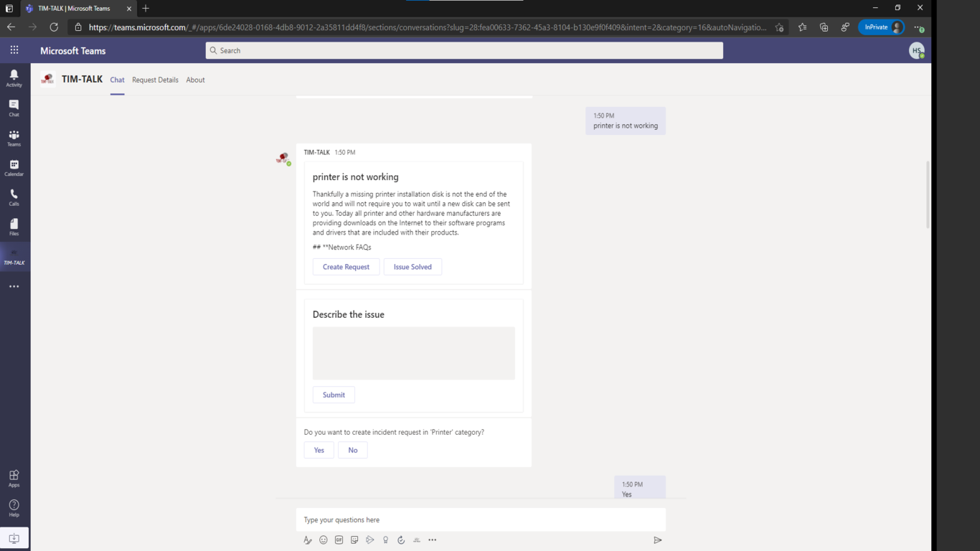Click the Create Request button
The width and height of the screenshot is (980, 551).
click(346, 267)
